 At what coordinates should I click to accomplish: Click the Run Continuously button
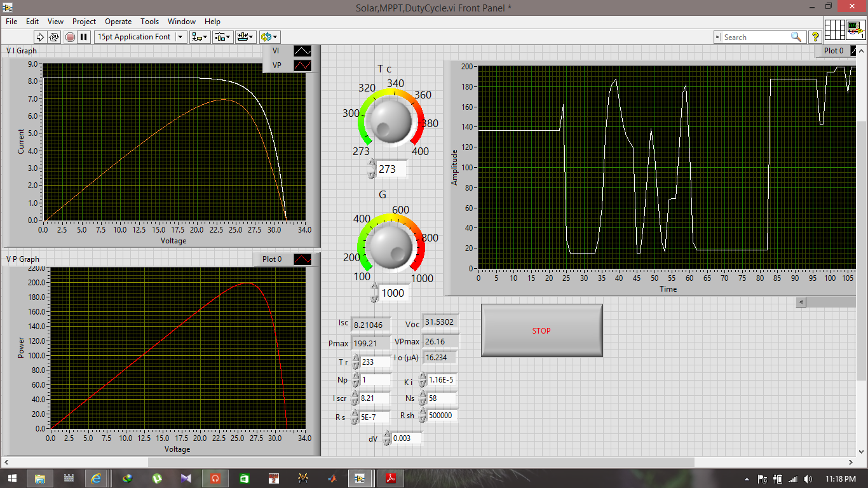pyautogui.click(x=54, y=37)
